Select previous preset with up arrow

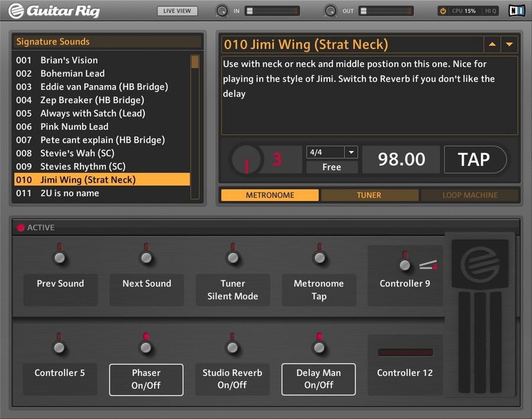coord(492,44)
